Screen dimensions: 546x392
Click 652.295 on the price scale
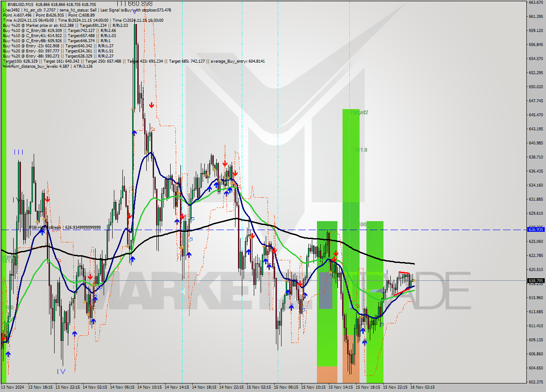535,72
